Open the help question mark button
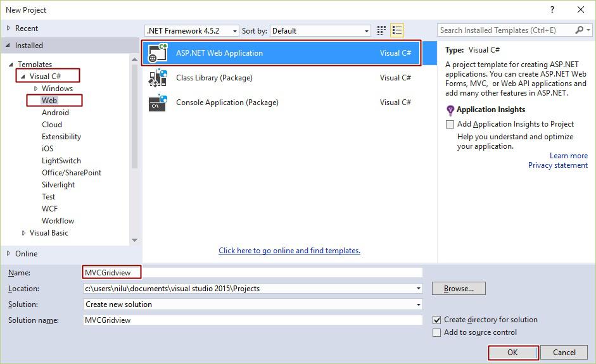 click(x=552, y=10)
